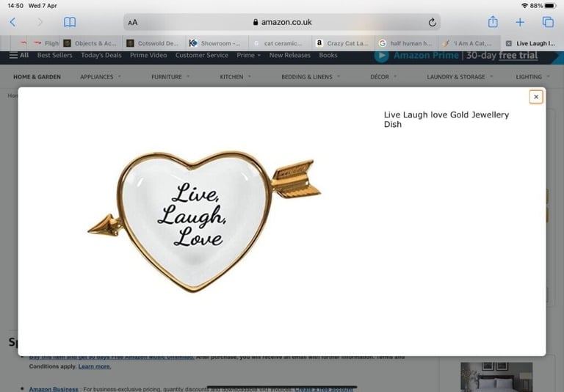Switch to the Crazy Cat La... tab

point(343,43)
